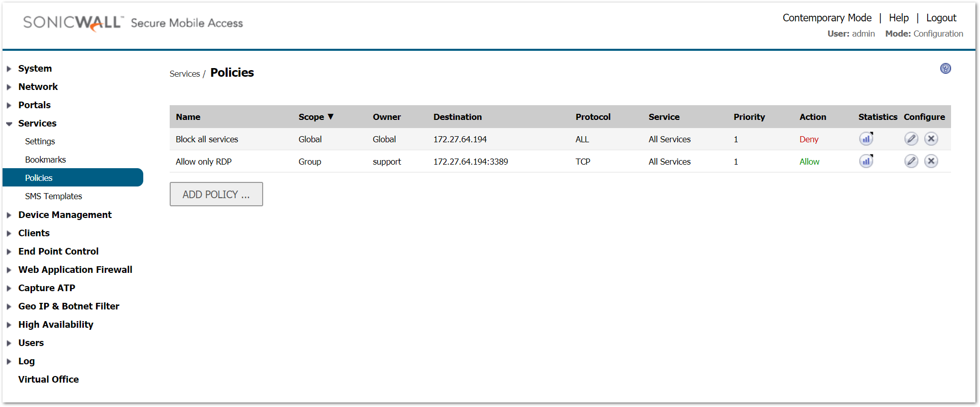Sort by the Destination column header

[x=458, y=117]
